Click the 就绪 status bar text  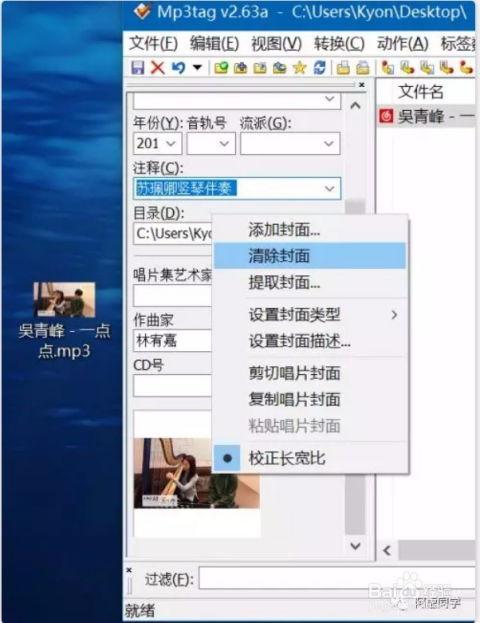[x=139, y=610]
